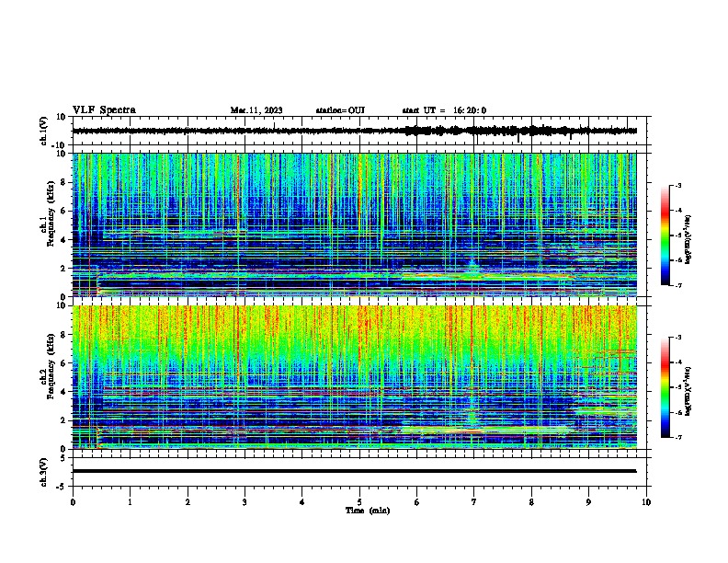Image resolution: width=728 pixels, height=563 pixels.
Task: Click the ch.2 spectrogram color scale bar
Action: (x=665, y=387)
